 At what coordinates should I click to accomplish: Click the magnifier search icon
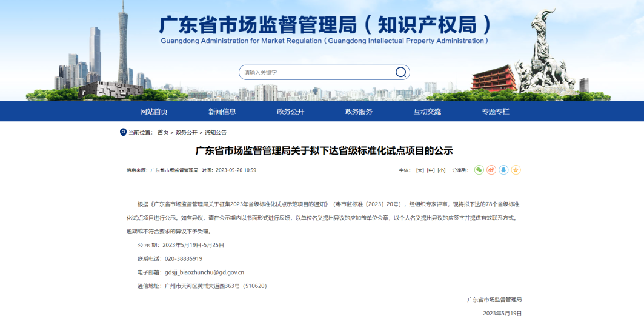coord(400,72)
